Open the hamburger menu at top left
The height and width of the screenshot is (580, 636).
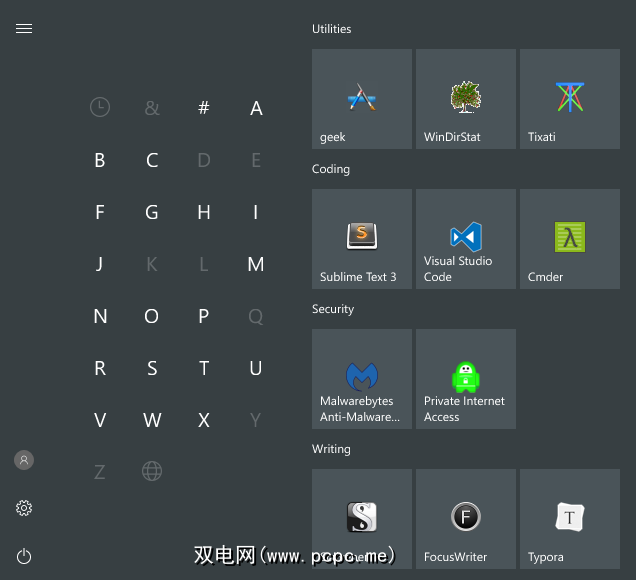tap(24, 29)
